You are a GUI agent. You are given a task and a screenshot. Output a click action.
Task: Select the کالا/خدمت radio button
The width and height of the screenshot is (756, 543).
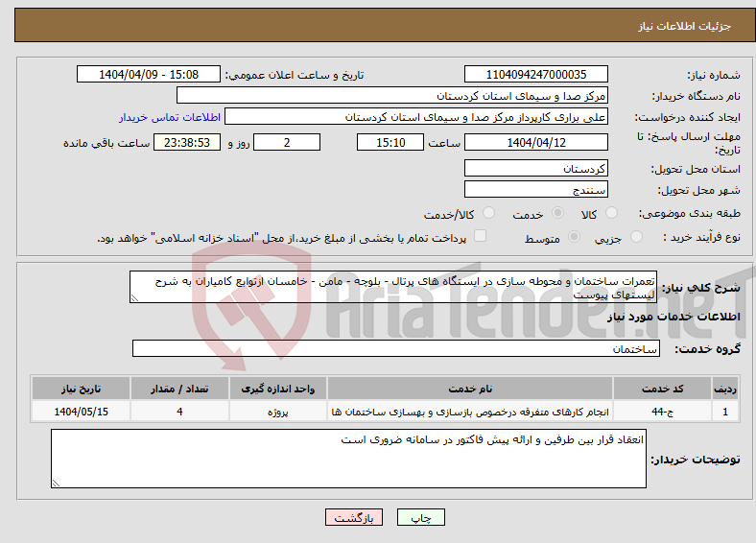[489, 213]
